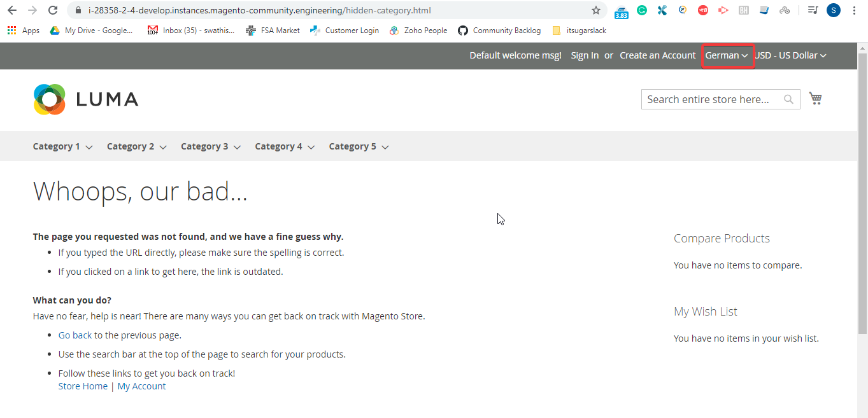Expand the Category 2 menu
The width and height of the screenshot is (868, 418).
pyautogui.click(x=136, y=146)
